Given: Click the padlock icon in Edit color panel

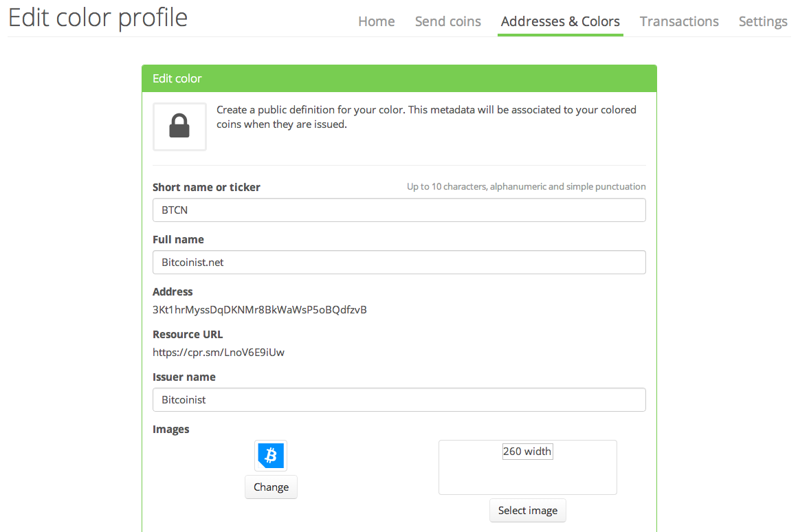Looking at the screenshot, I should click(179, 126).
